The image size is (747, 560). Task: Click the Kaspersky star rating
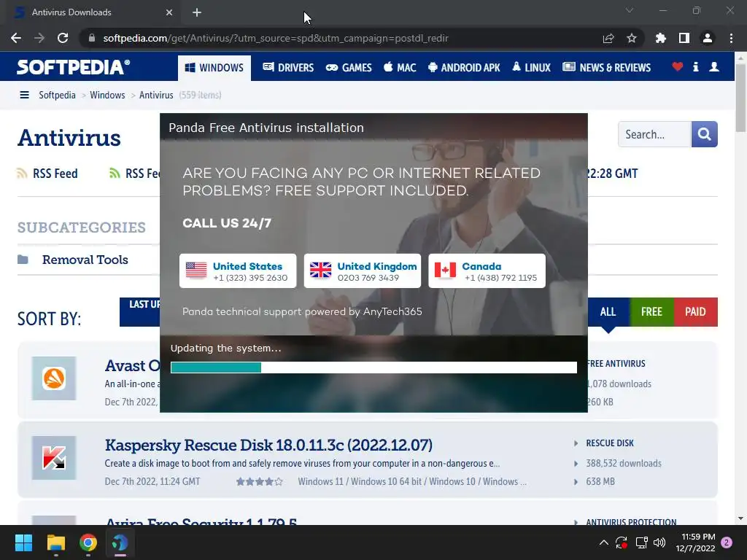[x=259, y=481]
